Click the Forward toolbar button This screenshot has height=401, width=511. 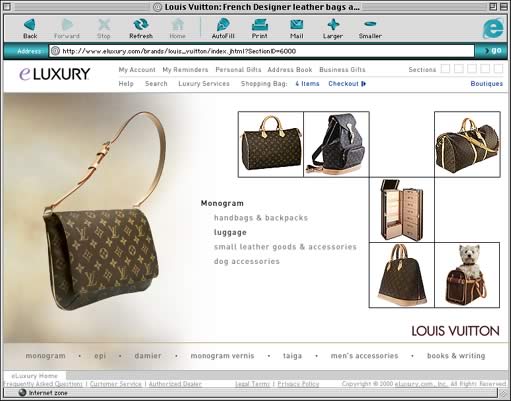coord(67,29)
